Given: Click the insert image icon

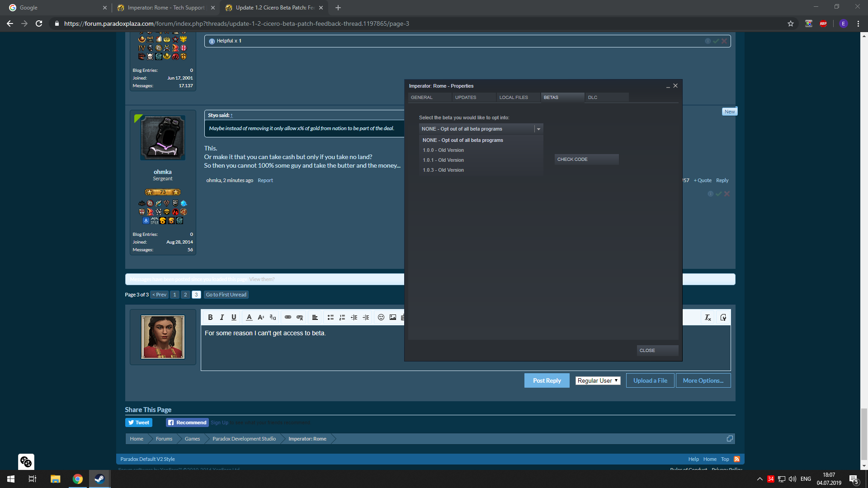Looking at the screenshot, I should (x=393, y=317).
